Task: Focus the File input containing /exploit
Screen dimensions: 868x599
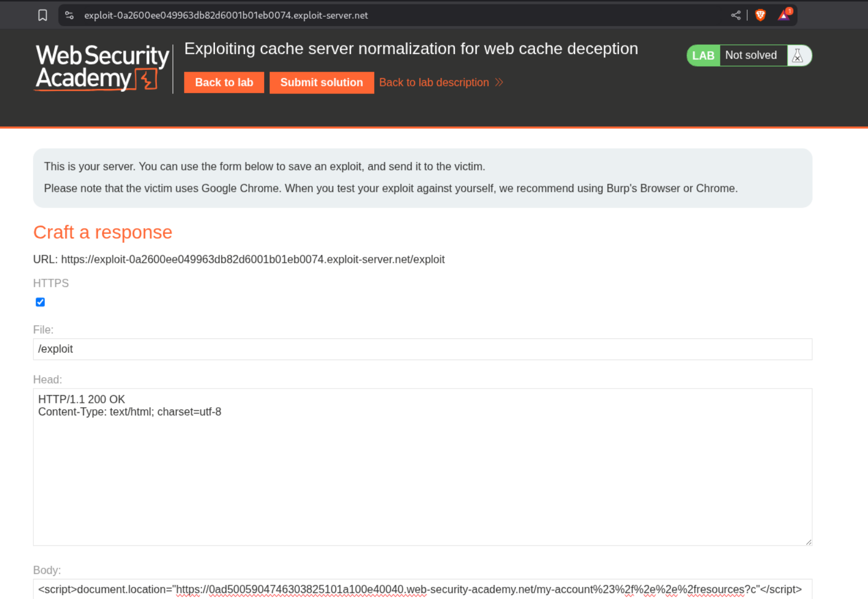Action: point(422,349)
